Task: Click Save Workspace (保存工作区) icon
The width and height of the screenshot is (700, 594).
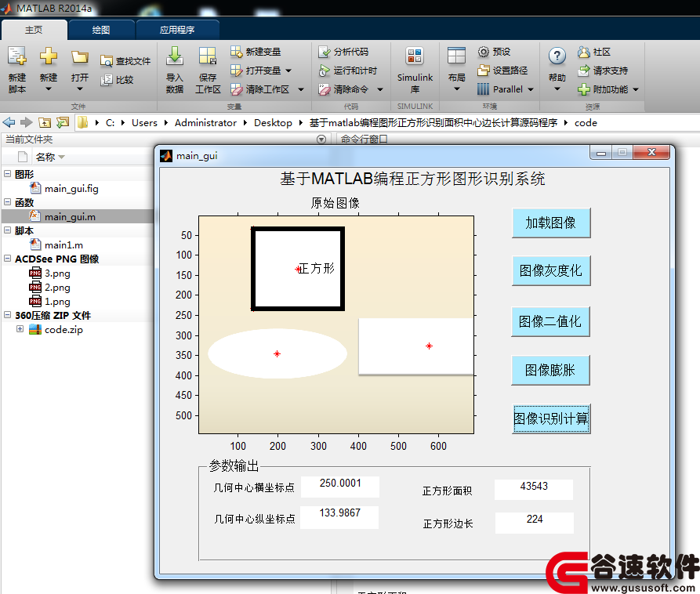Action: click(208, 56)
